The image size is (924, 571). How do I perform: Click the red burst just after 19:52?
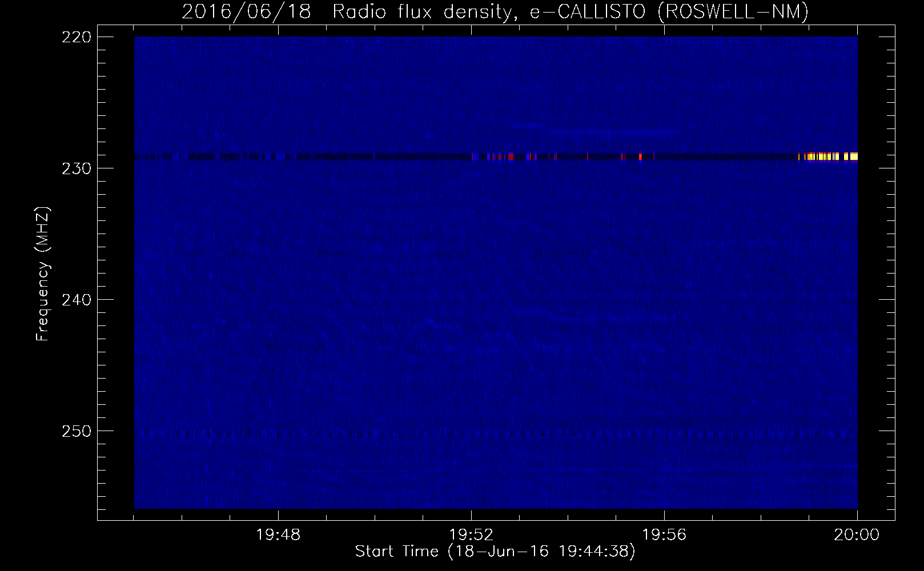(x=510, y=156)
